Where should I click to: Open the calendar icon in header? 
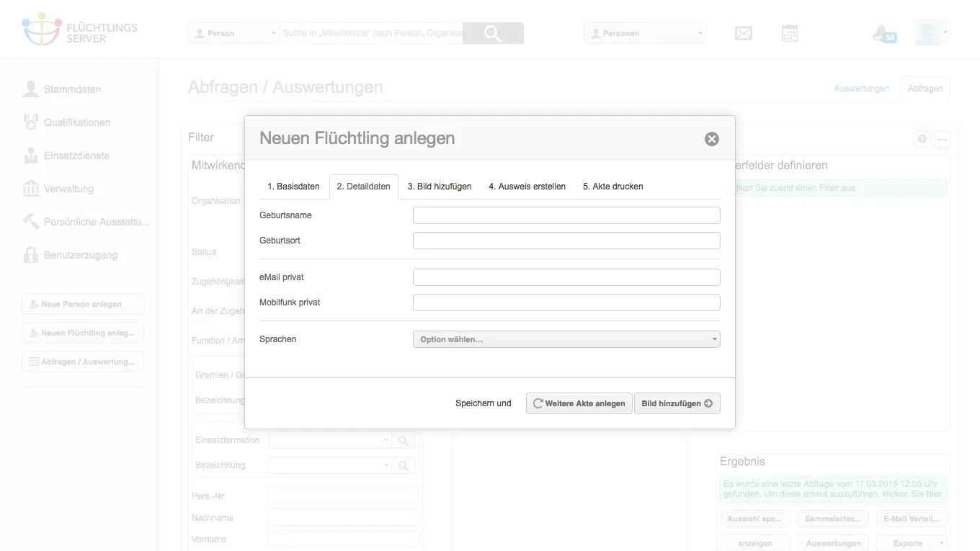790,33
